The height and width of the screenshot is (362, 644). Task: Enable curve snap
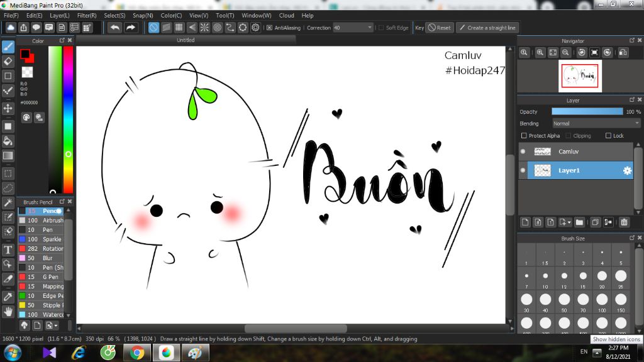[230, 28]
